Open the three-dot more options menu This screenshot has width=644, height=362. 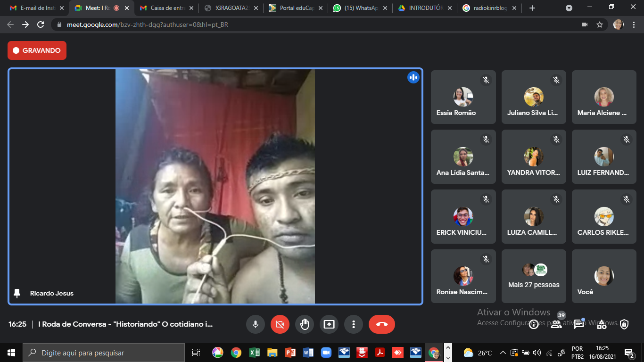point(353,324)
